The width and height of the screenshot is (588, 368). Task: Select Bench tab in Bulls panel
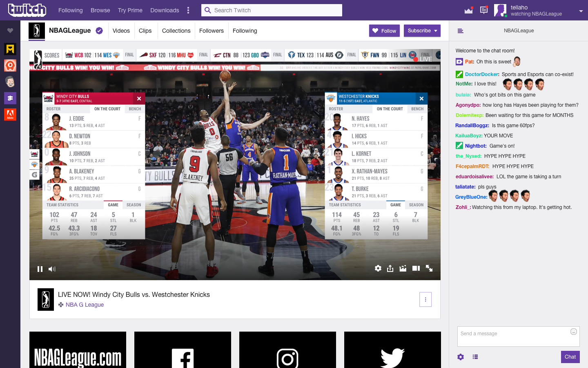click(x=135, y=109)
